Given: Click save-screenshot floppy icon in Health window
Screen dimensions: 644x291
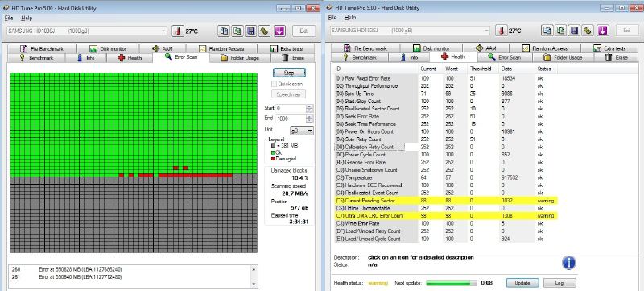Looking at the screenshot, I should [x=574, y=31].
